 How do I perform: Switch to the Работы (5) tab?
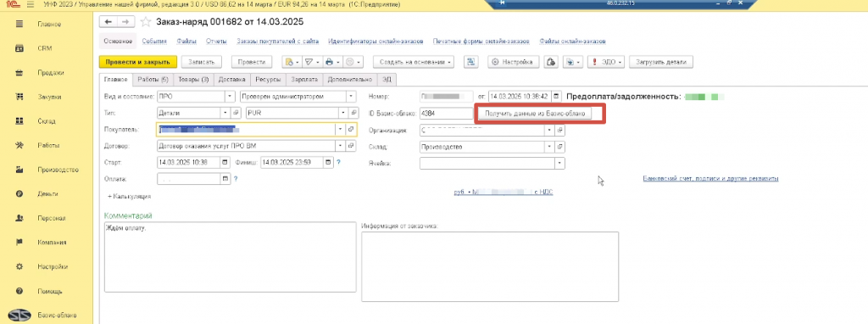pyautogui.click(x=153, y=80)
